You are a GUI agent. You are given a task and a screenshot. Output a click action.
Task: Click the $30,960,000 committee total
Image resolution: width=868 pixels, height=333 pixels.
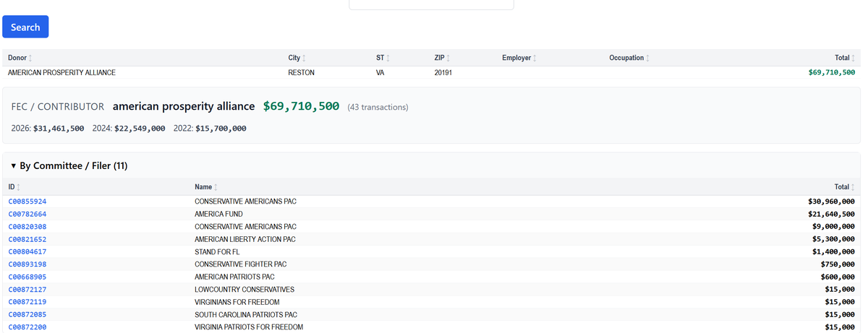click(x=832, y=202)
